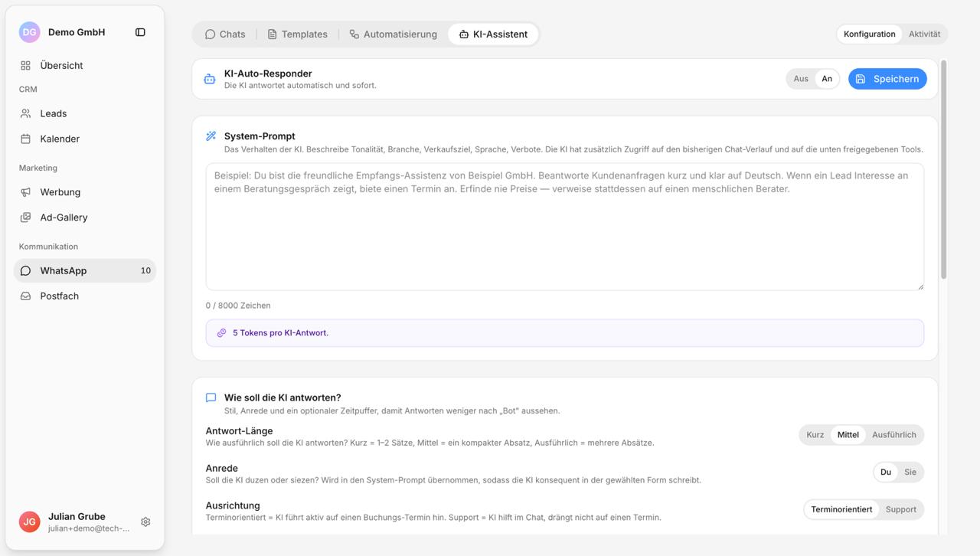980x556 pixels.
Task: Set Antwort-Länge to Ausführlich
Action: coord(894,435)
